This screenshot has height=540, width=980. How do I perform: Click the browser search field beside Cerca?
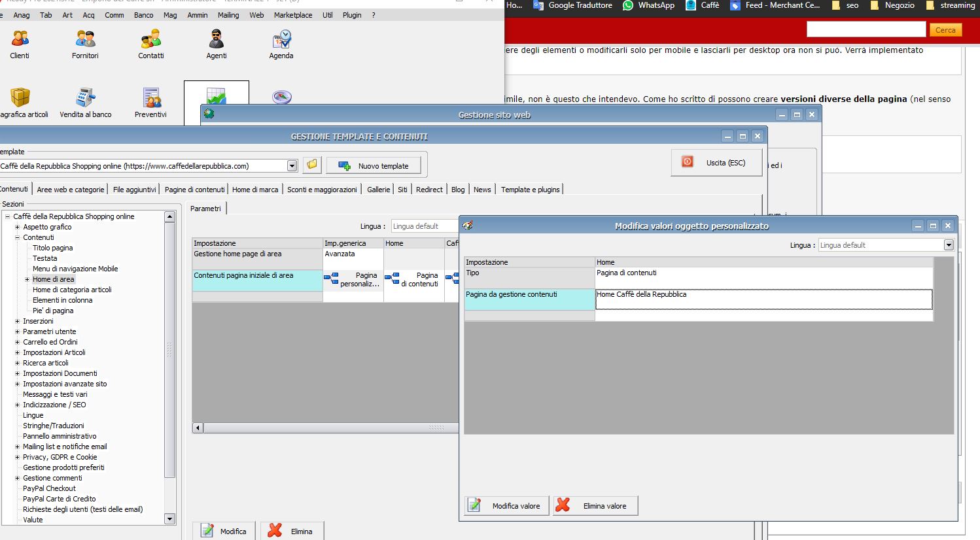tap(866, 29)
